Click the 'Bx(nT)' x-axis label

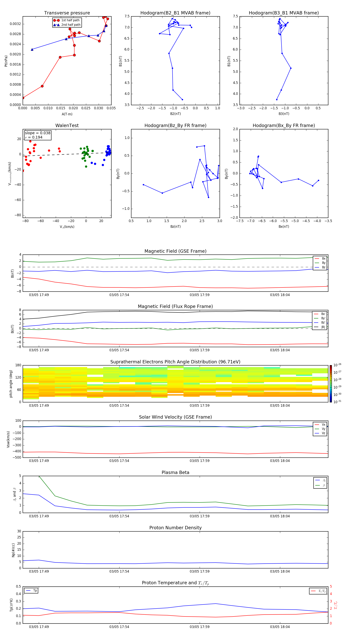tap(284, 227)
